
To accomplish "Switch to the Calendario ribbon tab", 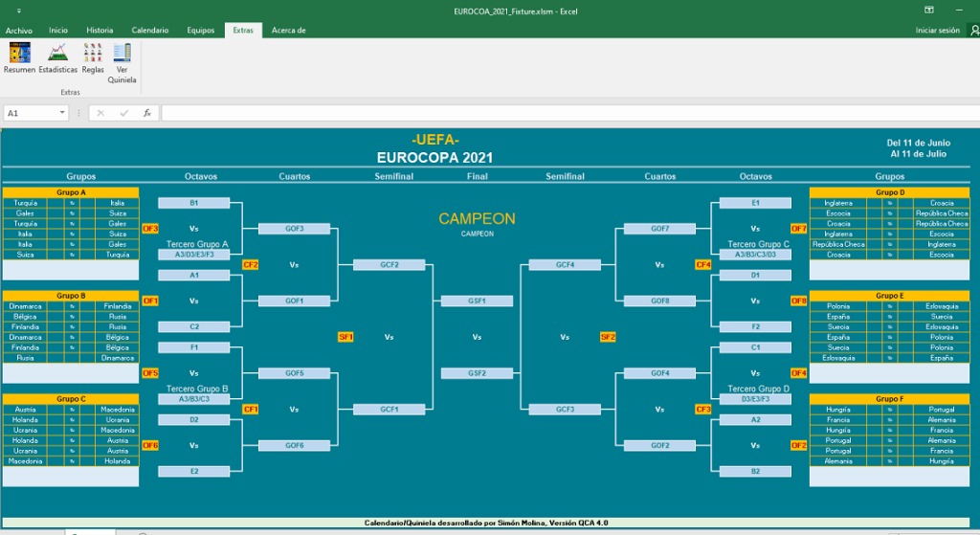I will (149, 31).
